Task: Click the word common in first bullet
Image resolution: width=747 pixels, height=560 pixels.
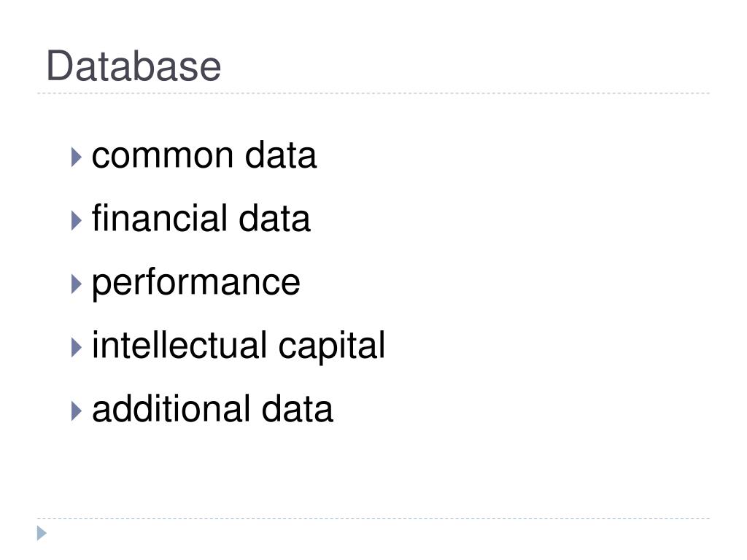Action: [163, 157]
